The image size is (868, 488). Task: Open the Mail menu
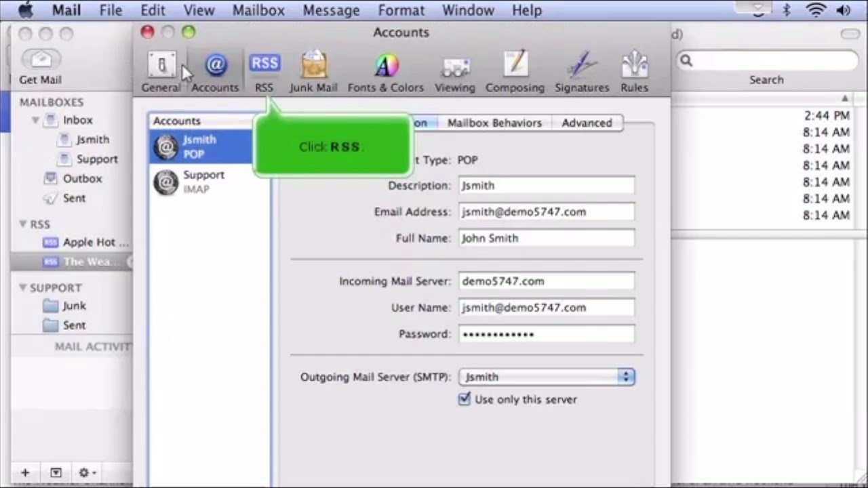pos(66,10)
